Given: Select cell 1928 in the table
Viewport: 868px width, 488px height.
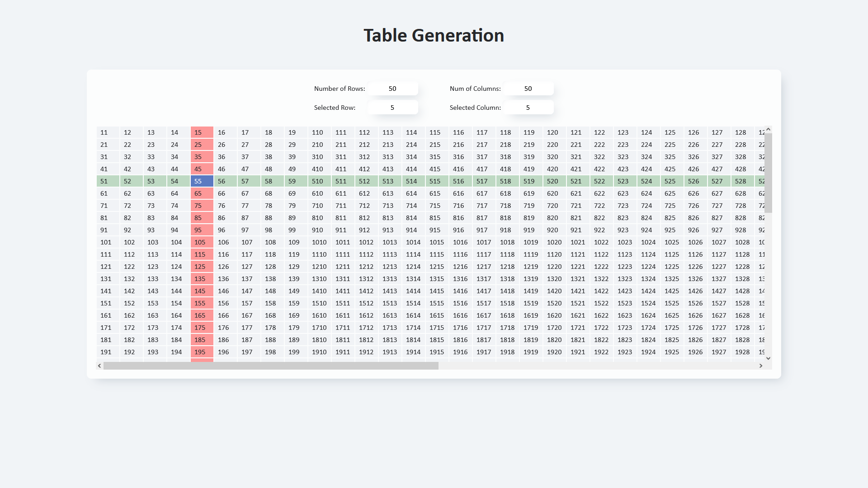Looking at the screenshot, I should pyautogui.click(x=742, y=352).
